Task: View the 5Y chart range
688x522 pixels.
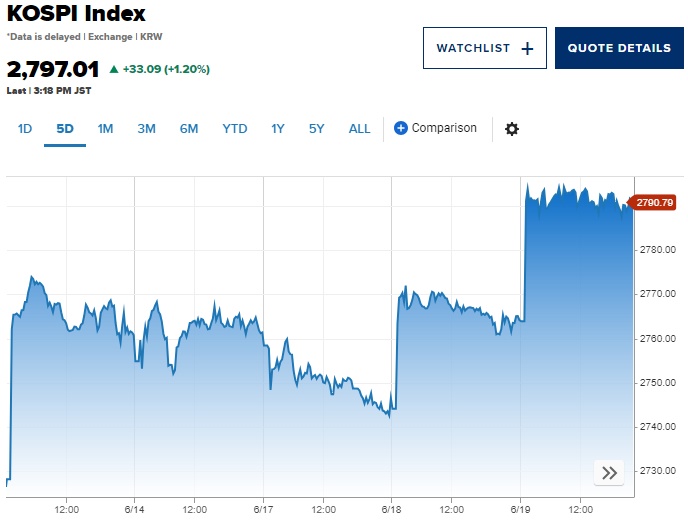Action: (x=317, y=128)
